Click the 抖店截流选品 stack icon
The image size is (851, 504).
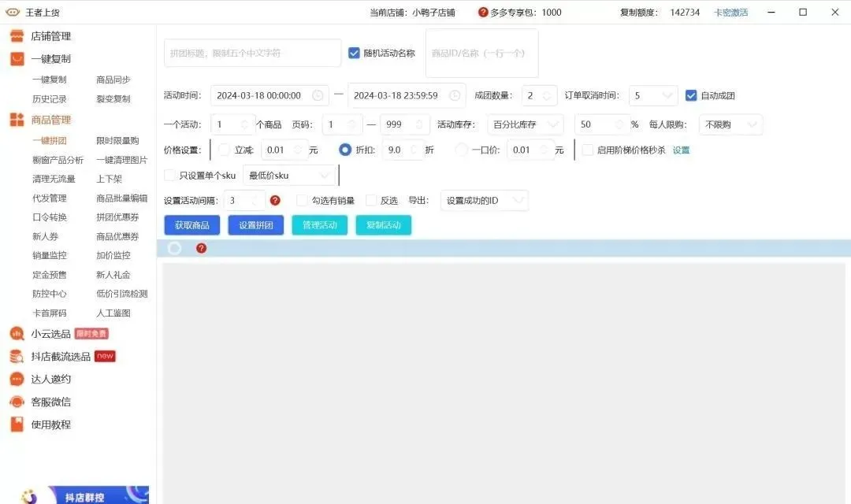[17, 357]
